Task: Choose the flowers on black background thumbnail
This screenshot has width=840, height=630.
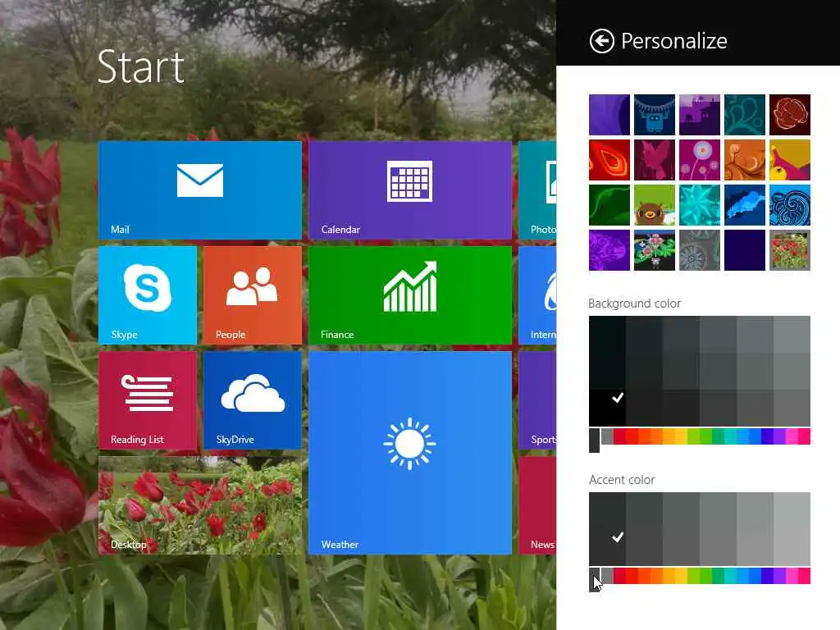Action: pyautogui.click(x=654, y=250)
